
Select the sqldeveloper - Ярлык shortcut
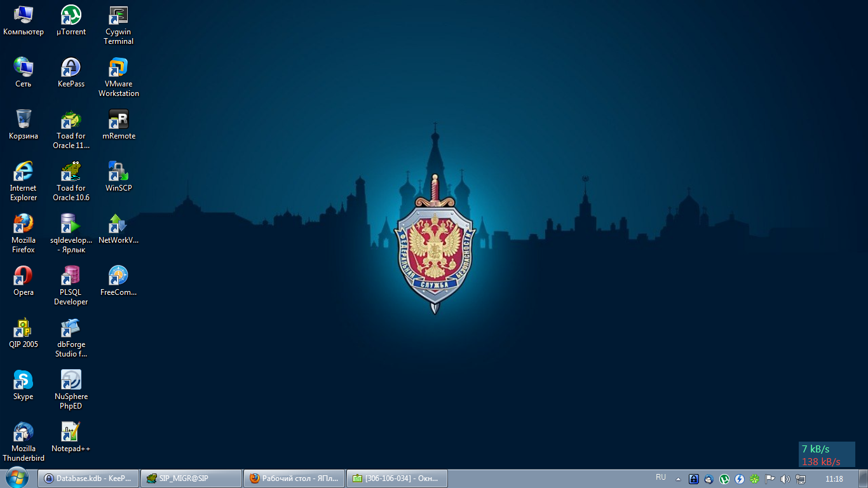pos(71,233)
